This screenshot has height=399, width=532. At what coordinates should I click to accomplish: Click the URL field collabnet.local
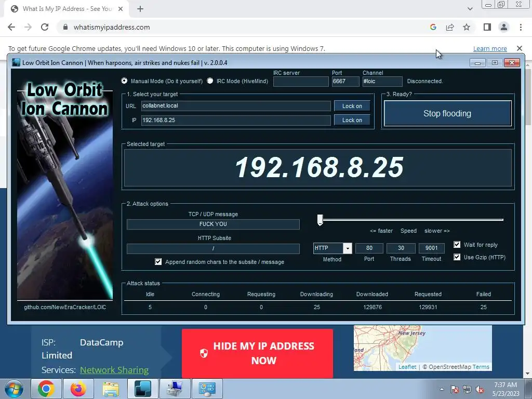point(236,106)
